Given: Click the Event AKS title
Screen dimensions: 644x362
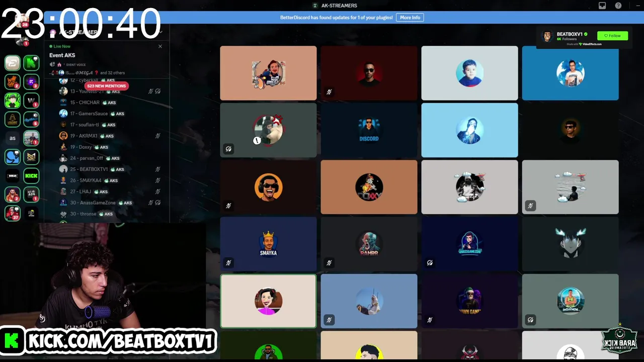Looking at the screenshot, I should click(62, 55).
